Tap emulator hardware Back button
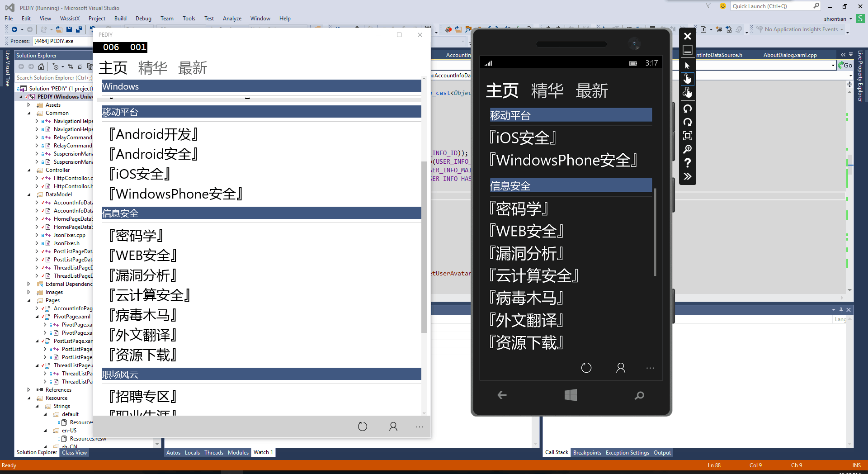Screen dimensions: 868x474 pos(502,395)
